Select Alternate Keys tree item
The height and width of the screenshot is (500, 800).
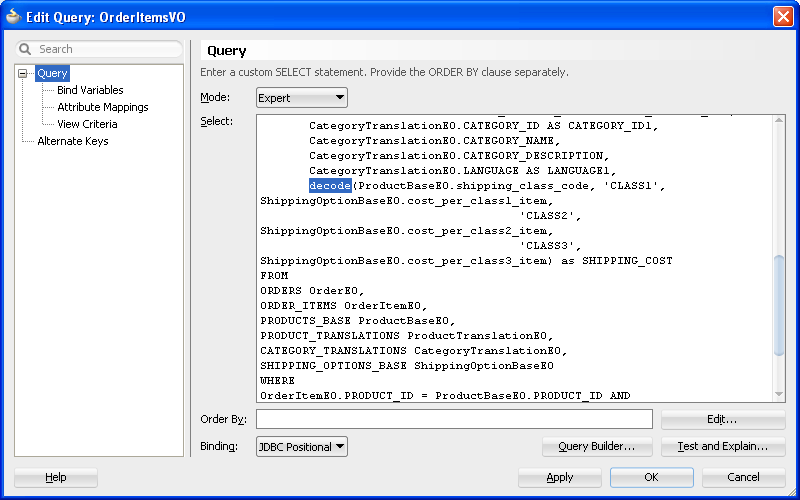pos(73,141)
